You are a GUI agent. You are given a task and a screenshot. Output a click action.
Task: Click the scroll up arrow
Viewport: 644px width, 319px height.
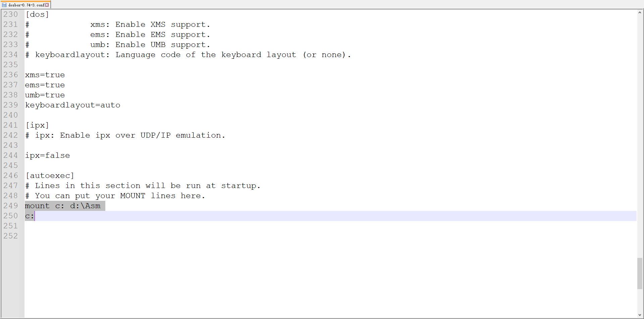[640, 13]
